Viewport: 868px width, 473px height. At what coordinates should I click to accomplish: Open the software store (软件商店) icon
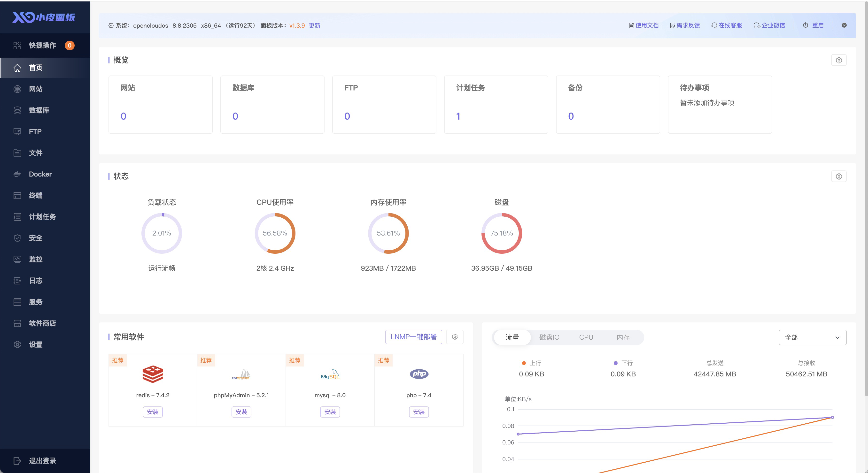[17, 323]
